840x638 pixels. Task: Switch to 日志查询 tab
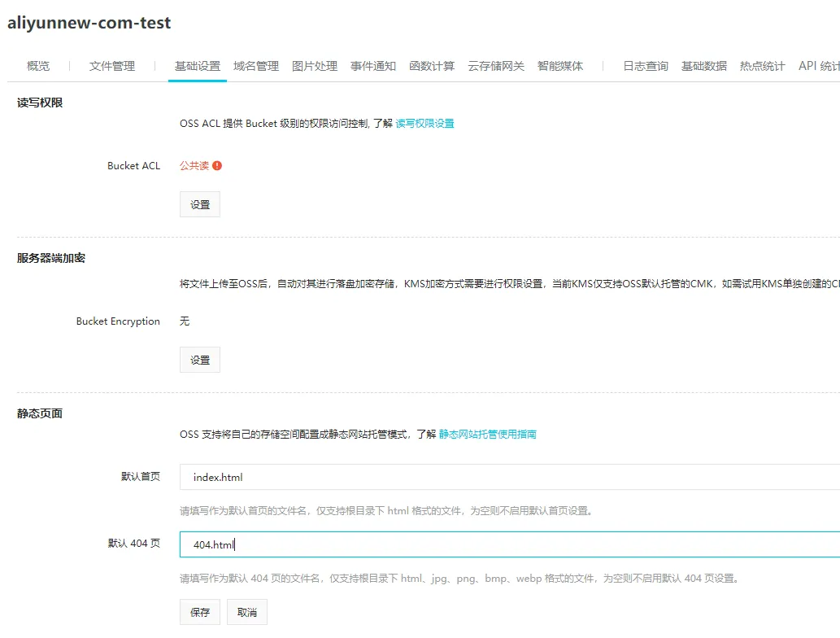(x=646, y=66)
